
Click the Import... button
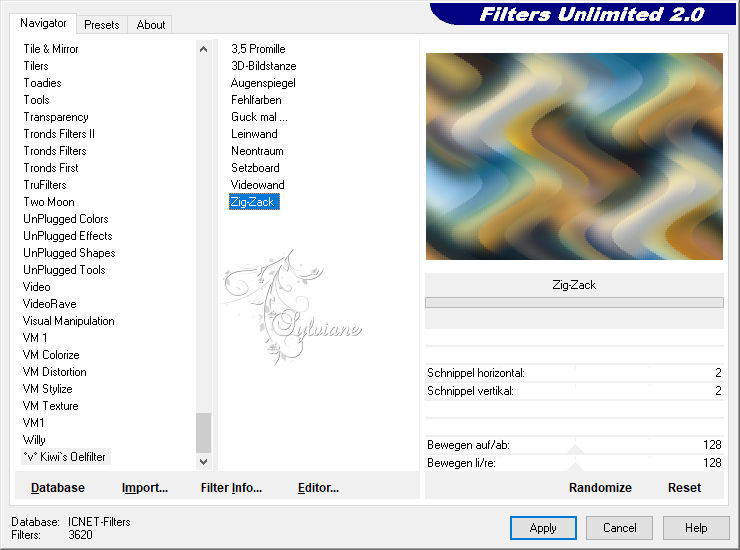145,488
